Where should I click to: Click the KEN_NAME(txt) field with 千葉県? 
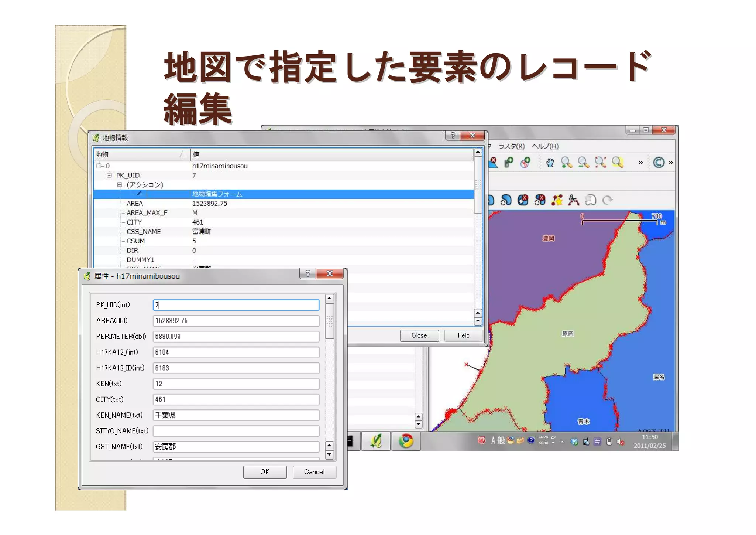point(236,415)
